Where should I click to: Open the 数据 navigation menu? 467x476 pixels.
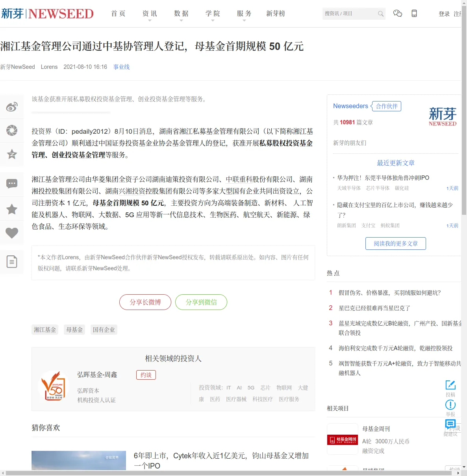[x=181, y=14]
